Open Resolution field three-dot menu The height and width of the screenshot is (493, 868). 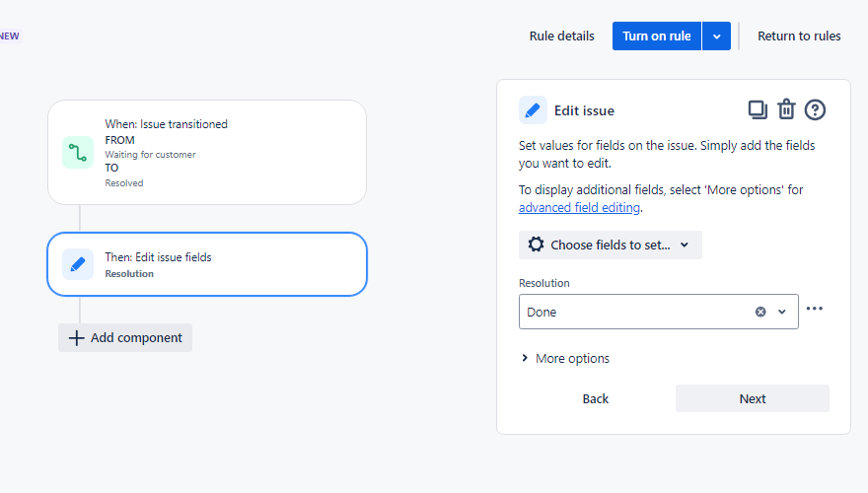pyautogui.click(x=814, y=309)
